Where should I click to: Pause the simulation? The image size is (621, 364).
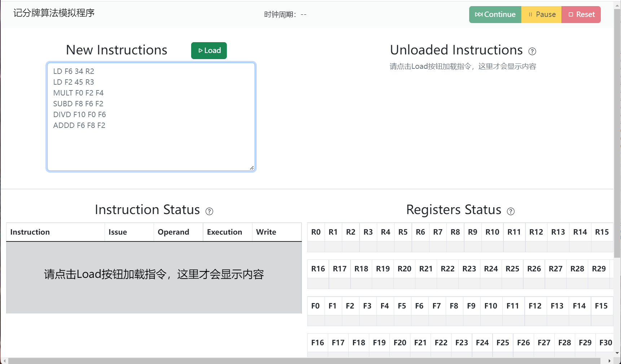coord(542,14)
